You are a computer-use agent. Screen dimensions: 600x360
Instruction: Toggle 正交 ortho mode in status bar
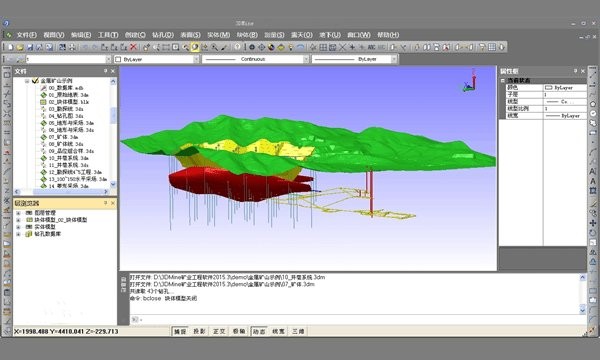click(219, 331)
